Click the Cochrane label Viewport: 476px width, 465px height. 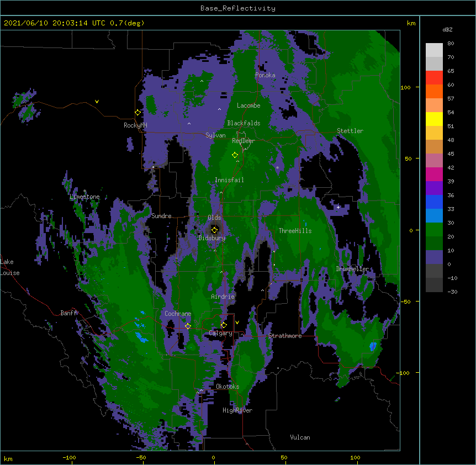click(x=178, y=314)
